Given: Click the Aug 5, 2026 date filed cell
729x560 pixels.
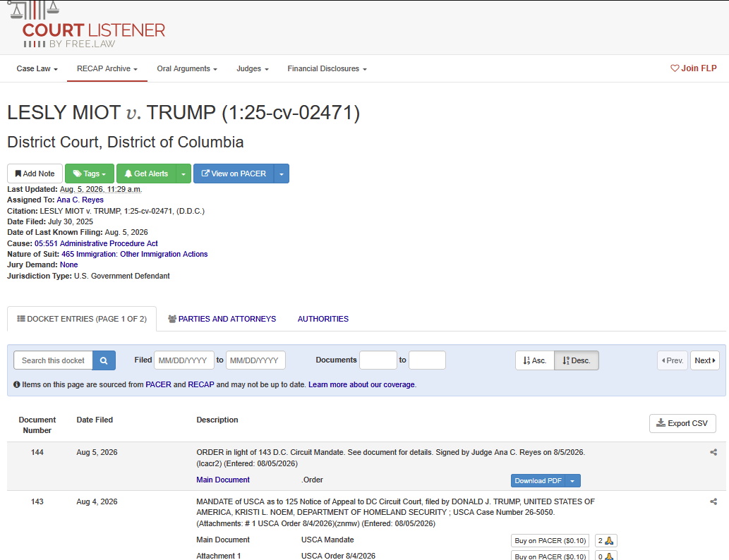Looking at the screenshot, I should tap(97, 452).
